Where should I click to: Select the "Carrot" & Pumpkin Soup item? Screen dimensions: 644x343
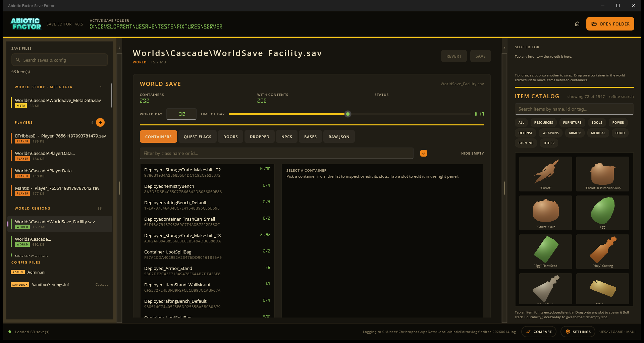[x=603, y=174]
